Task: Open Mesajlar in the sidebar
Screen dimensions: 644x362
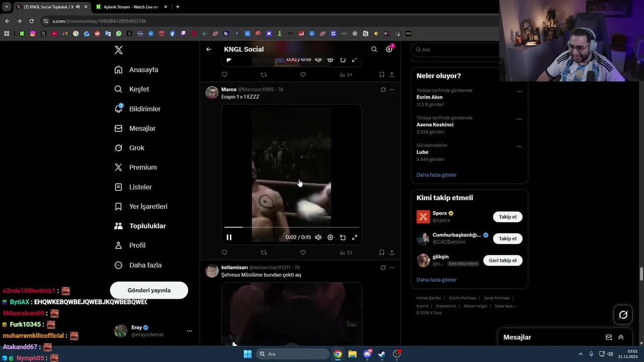Action: click(135, 128)
